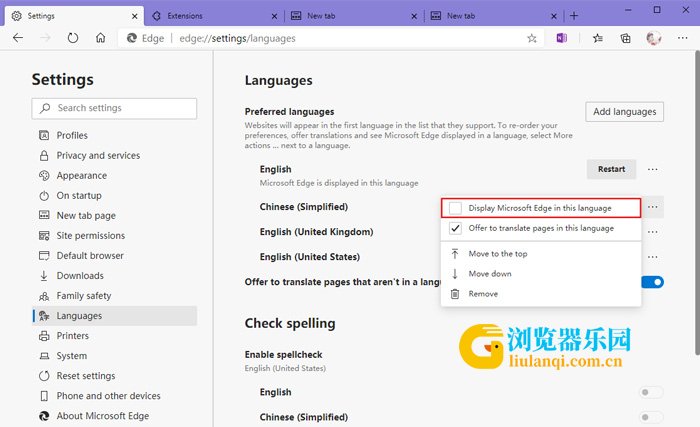Click the page vertical scrollbar

click(x=697, y=203)
